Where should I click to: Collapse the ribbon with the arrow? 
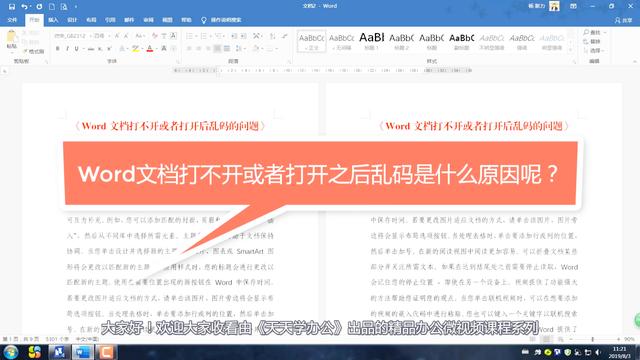[635, 61]
